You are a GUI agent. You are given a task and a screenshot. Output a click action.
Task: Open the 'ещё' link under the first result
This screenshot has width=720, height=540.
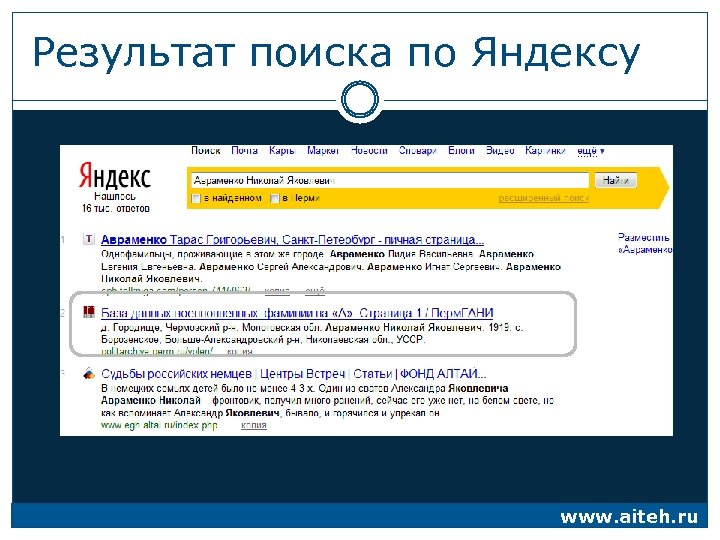point(315,290)
